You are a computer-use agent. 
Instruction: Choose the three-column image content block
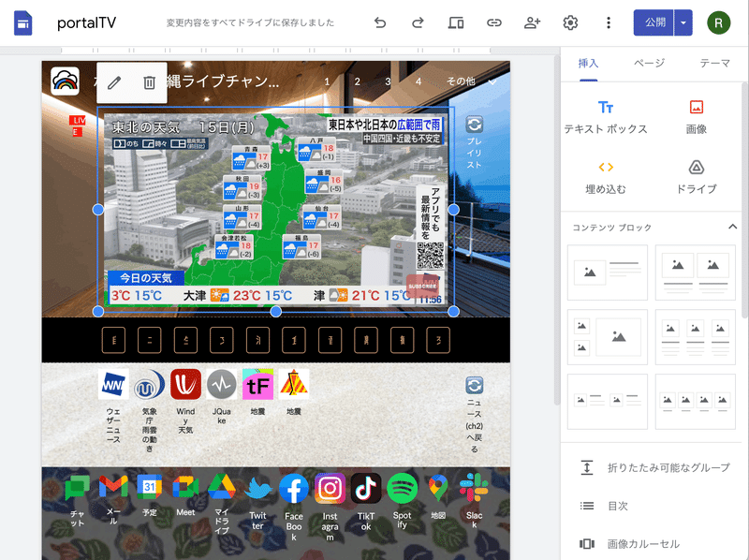tap(695, 337)
